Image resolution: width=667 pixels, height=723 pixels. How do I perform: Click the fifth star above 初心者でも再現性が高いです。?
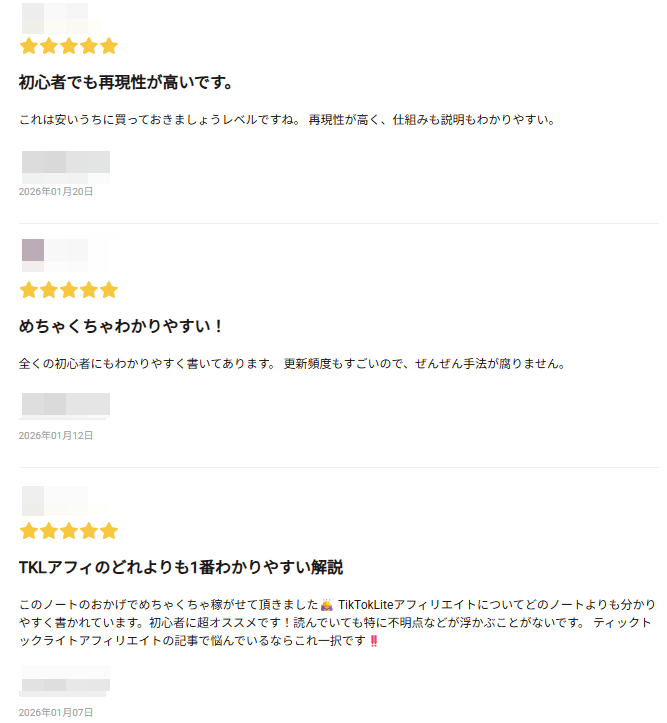pyautogui.click(x=109, y=46)
